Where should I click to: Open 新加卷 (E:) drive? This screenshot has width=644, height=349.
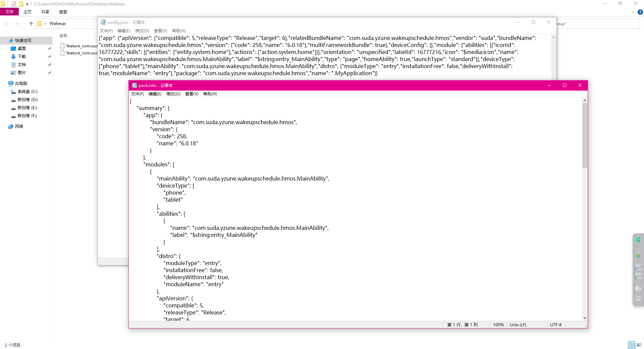coord(27,108)
